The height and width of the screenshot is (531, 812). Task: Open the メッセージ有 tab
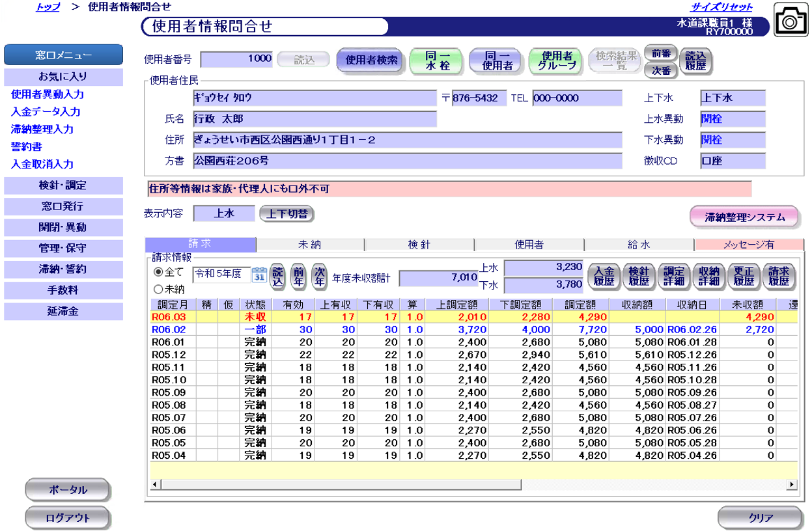coord(749,245)
